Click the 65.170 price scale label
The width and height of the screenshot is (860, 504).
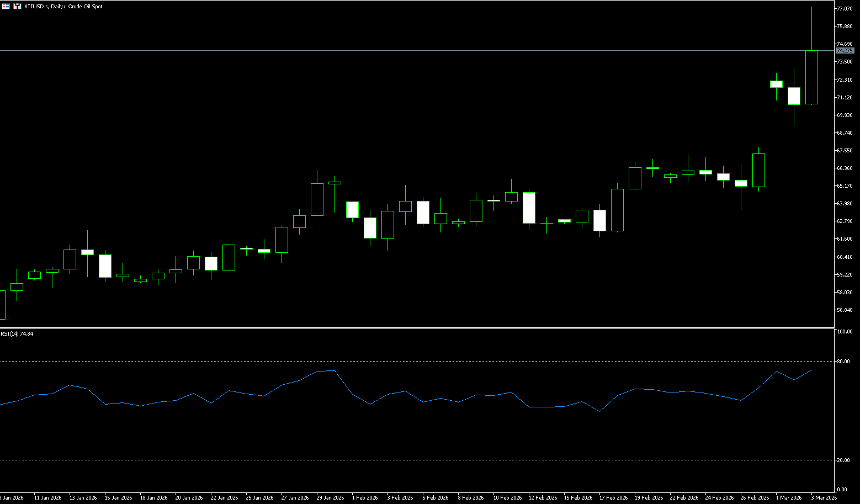pyautogui.click(x=845, y=186)
